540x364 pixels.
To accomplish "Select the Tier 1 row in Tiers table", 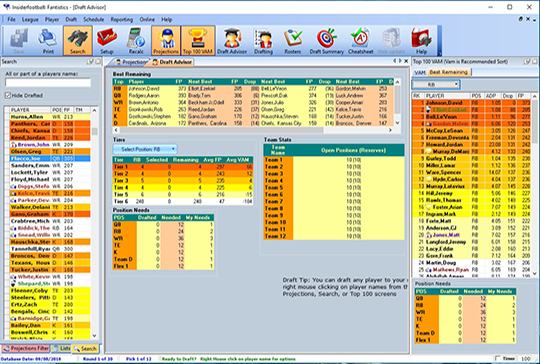I will click(183, 167).
